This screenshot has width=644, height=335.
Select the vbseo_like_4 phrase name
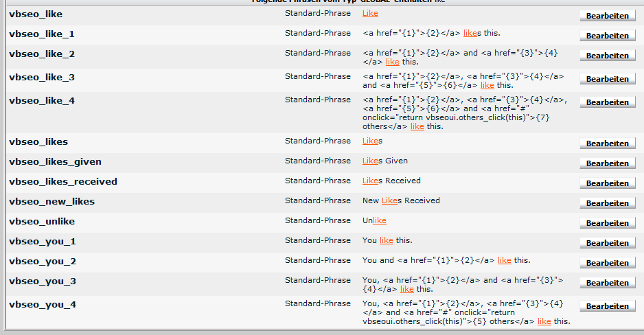(42, 101)
